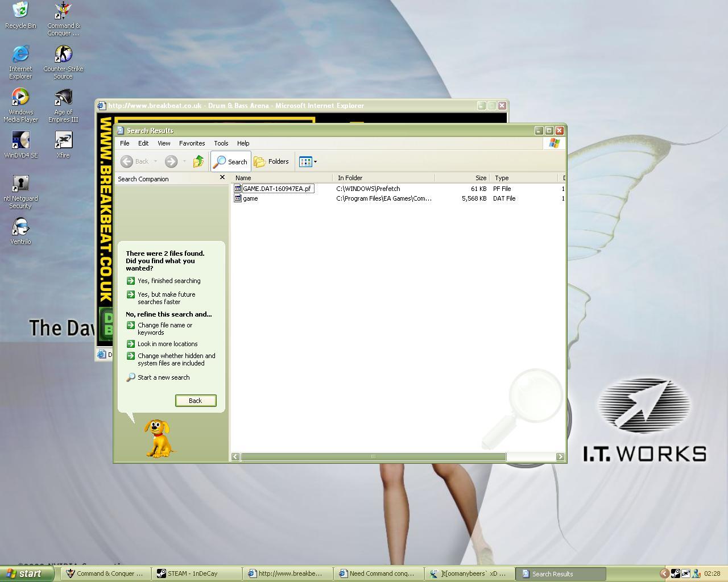The width and height of the screenshot is (728, 582).
Task: Click horizontal scrollbar left arrow
Action: pos(235,456)
